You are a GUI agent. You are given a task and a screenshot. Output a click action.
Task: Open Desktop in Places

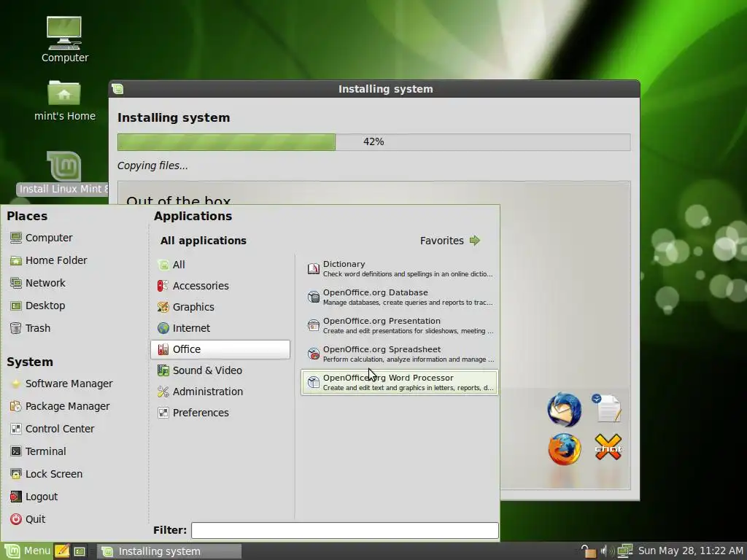(38, 306)
